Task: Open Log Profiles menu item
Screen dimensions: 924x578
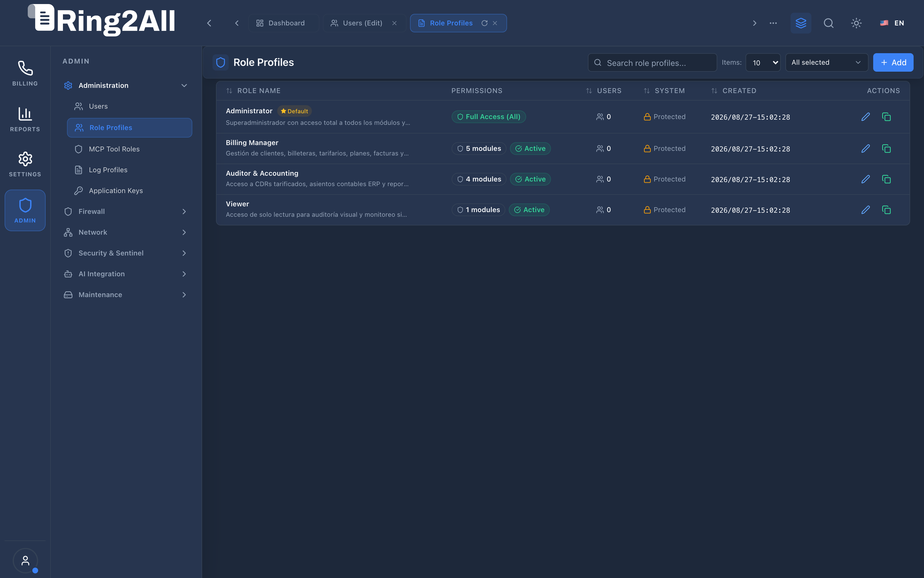Action: (129, 170)
